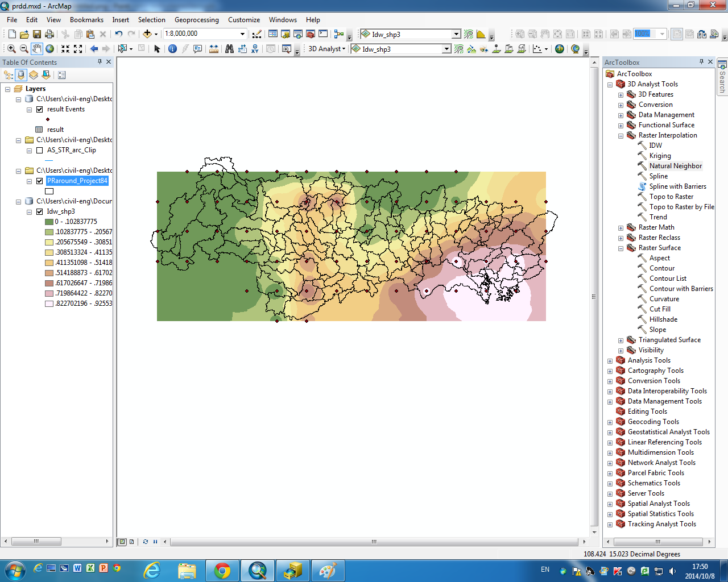The width and height of the screenshot is (728, 582).
Task: Open the Python window icon
Action: 323,34
